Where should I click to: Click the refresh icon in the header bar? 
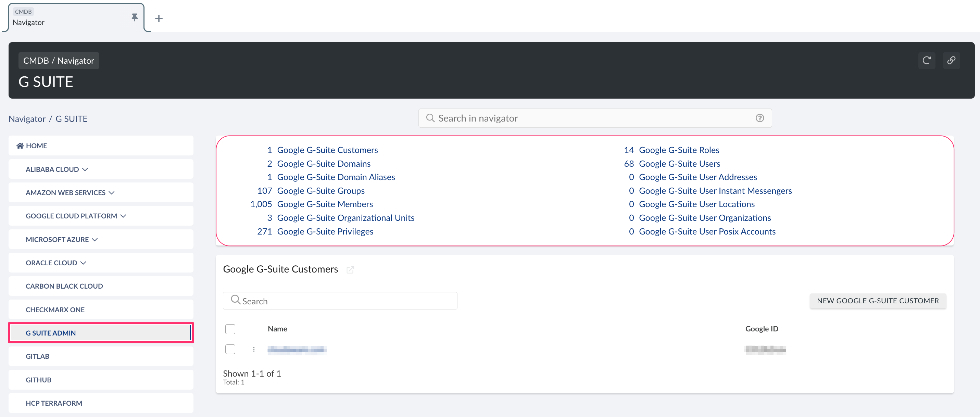pos(927,60)
